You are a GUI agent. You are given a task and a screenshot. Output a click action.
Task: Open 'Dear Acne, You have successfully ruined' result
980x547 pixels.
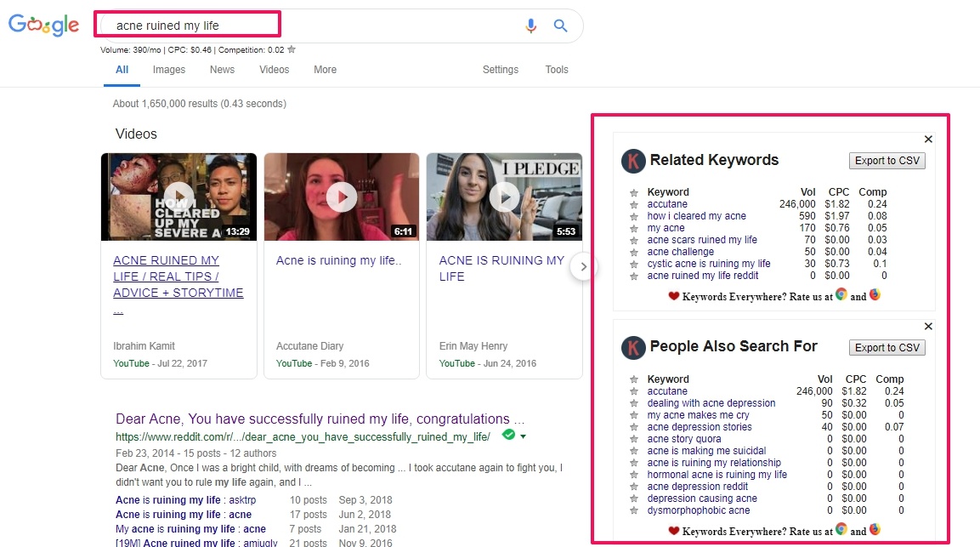pos(320,419)
